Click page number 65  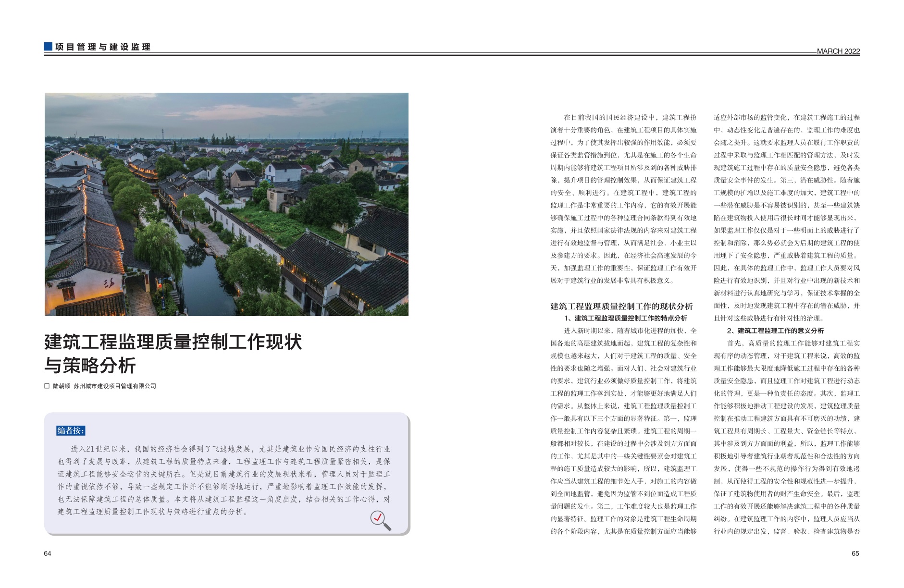[x=855, y=553]
